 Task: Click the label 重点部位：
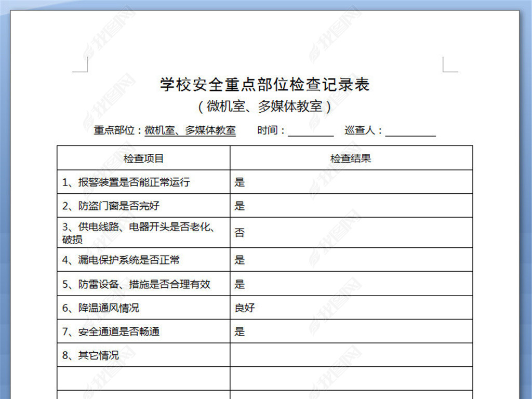118,130
